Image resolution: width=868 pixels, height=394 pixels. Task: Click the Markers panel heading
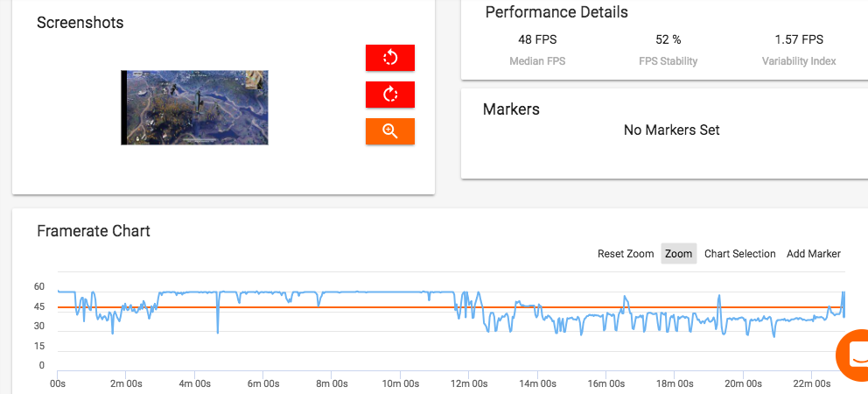click(511, 109)
